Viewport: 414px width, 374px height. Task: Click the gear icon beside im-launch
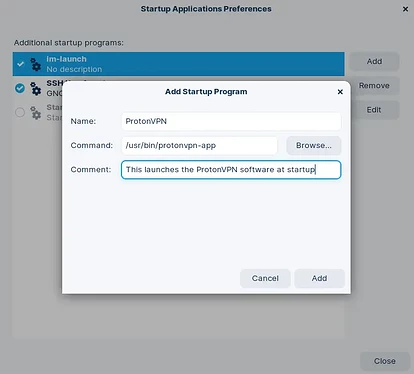pyautogui.click(x=35, y=64)
